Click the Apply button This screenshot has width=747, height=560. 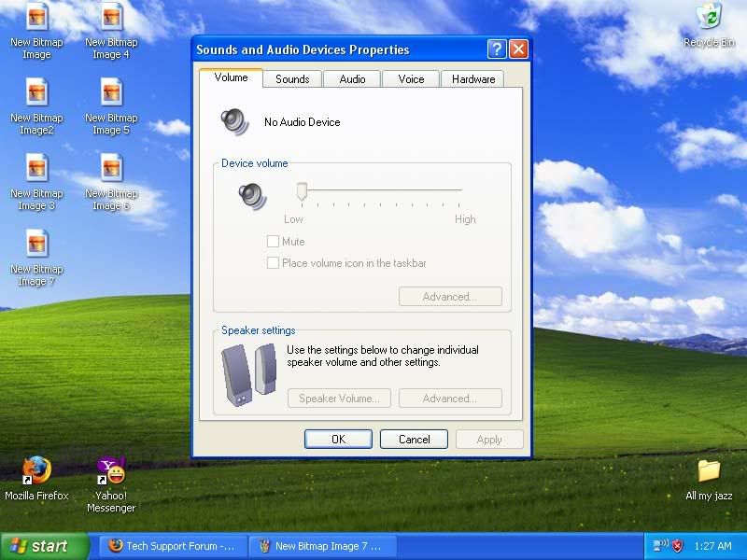[489, 439]
